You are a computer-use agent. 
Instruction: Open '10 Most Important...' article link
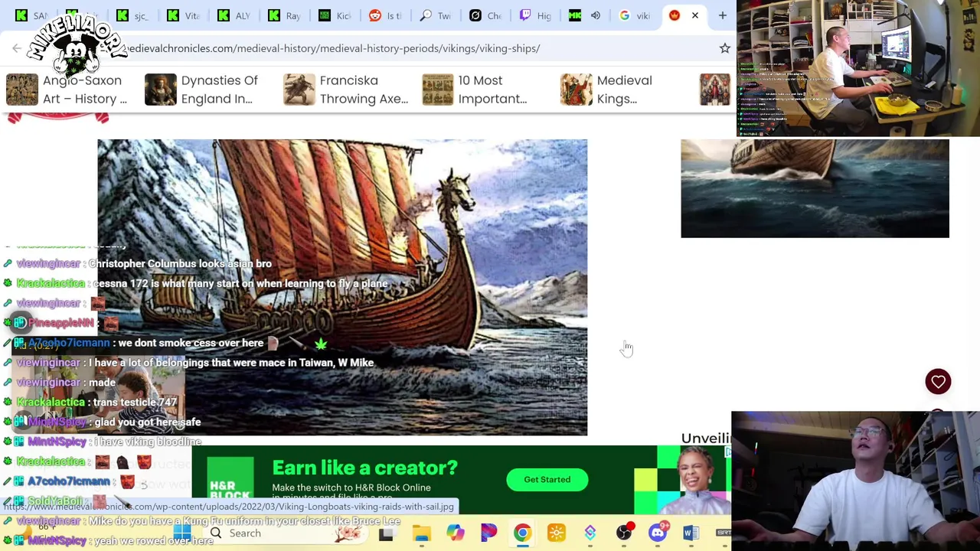click(492, 90)
